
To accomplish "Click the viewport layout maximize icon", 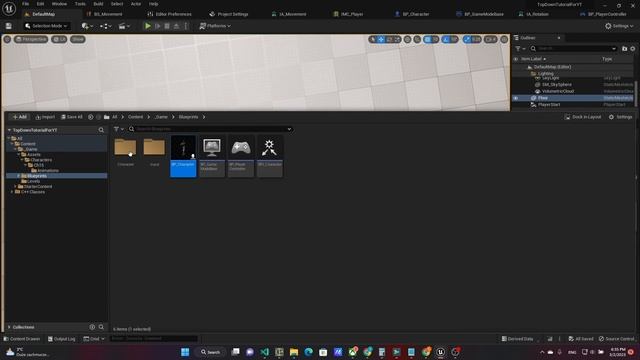I will pos(504,40).
